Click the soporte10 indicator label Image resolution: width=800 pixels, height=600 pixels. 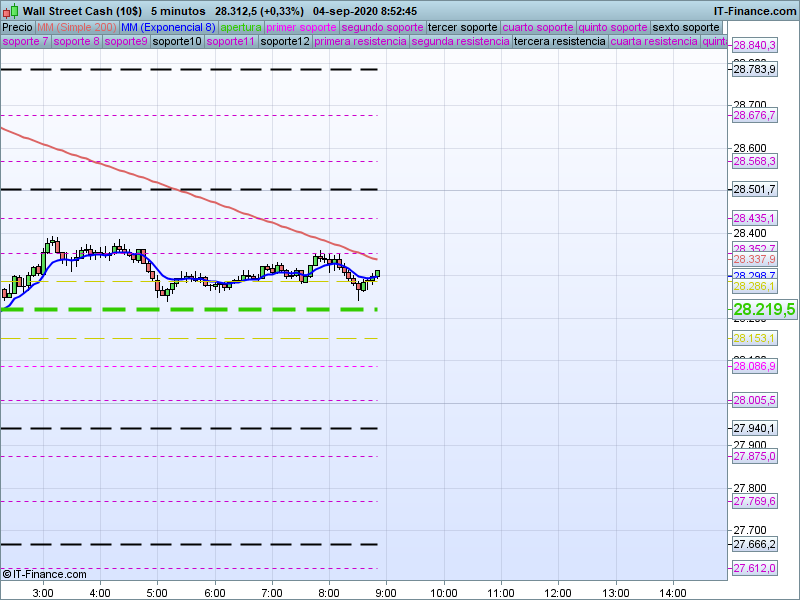pos(177,42)
